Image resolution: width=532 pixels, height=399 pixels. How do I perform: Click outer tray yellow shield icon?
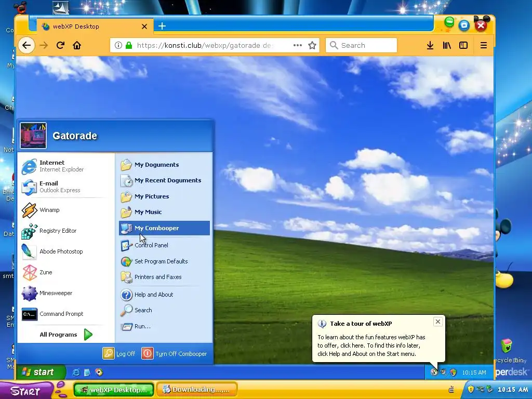tap(471, 389)
